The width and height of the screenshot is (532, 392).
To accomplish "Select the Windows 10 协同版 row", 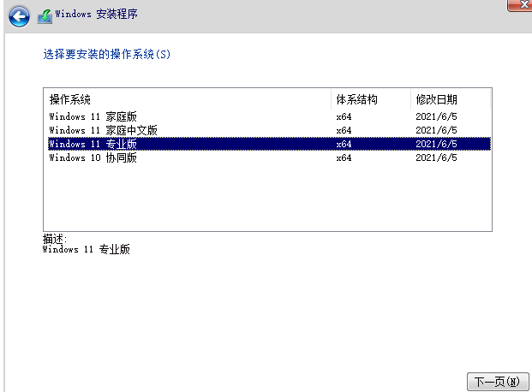I will pos(269,157).
